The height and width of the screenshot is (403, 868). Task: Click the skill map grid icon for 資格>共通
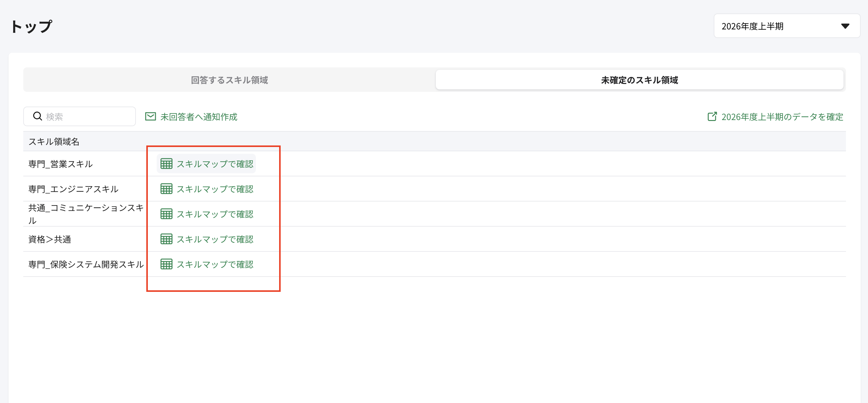coord(166,239)
